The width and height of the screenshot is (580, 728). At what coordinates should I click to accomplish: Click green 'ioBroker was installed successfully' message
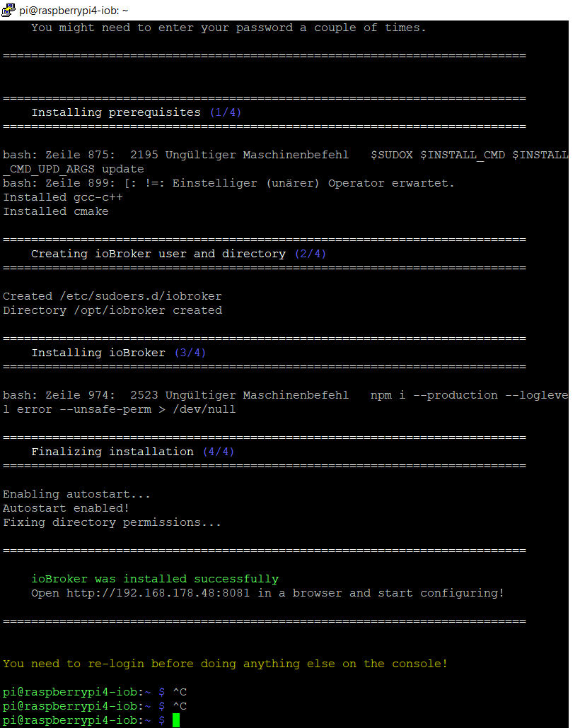(x=155, y=579)
